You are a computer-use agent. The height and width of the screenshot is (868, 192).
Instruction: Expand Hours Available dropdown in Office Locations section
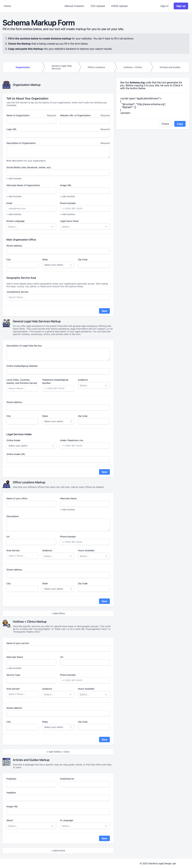94,556
